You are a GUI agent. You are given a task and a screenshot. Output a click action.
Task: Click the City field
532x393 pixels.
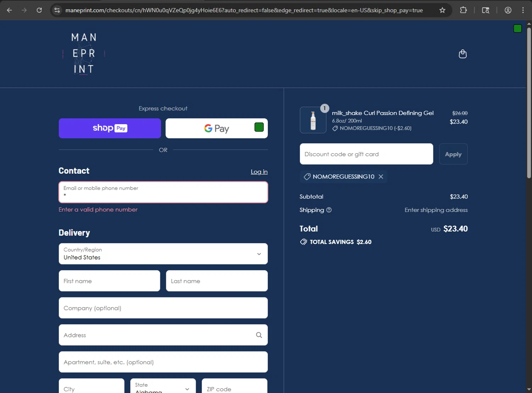(92, 386)
